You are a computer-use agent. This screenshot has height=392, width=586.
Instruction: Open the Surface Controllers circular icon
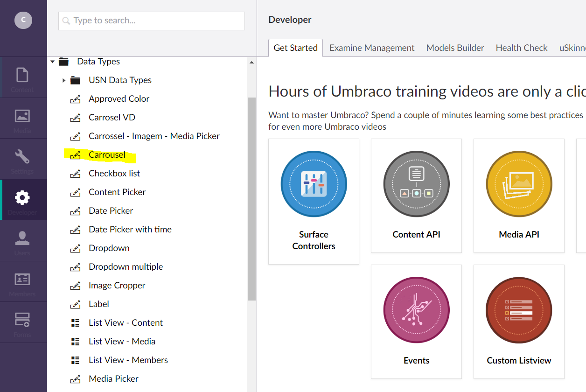pos(314,184)
